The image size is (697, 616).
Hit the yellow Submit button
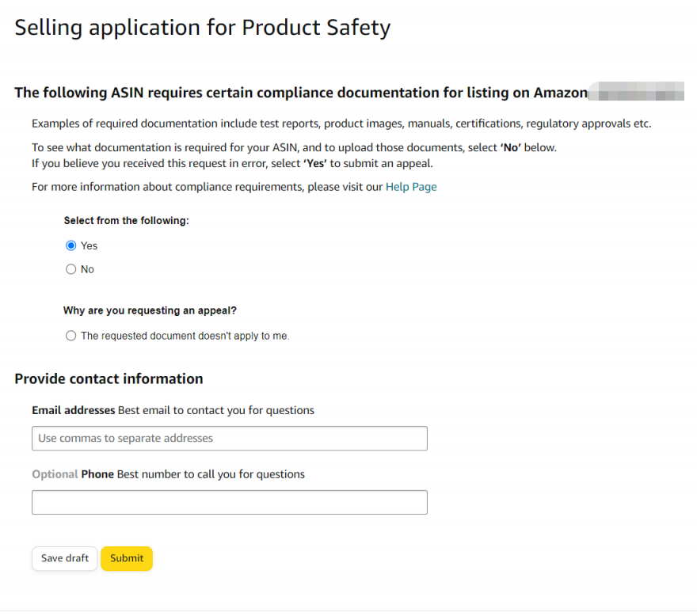[127, 558]
